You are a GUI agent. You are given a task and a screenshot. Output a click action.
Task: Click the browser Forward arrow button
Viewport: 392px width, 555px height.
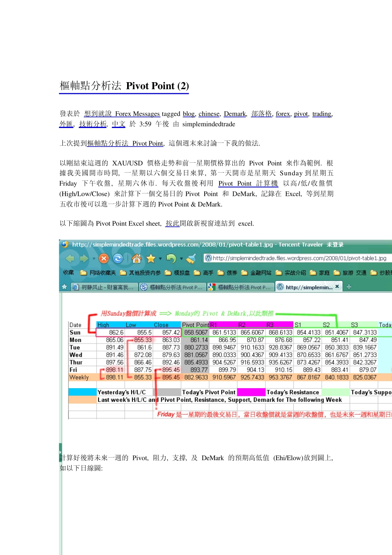(84, 259)
